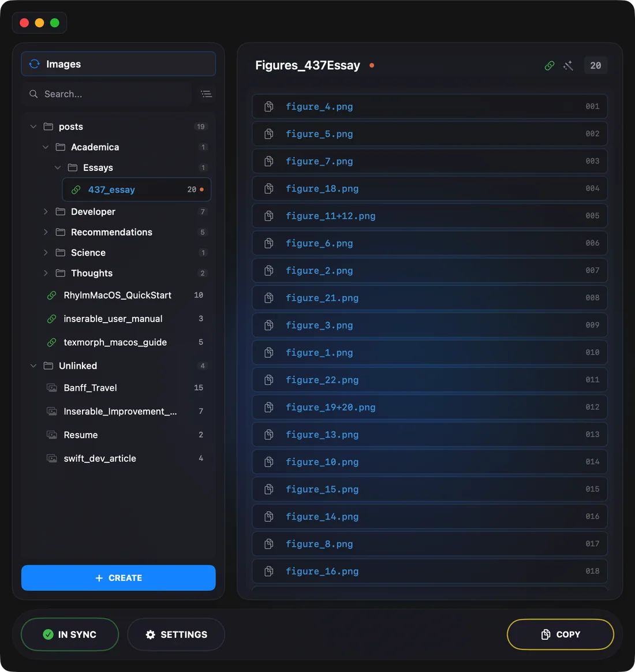This screenshot has width=635, height=672.
Task: Collapse the posts folder
Action: 33,127
